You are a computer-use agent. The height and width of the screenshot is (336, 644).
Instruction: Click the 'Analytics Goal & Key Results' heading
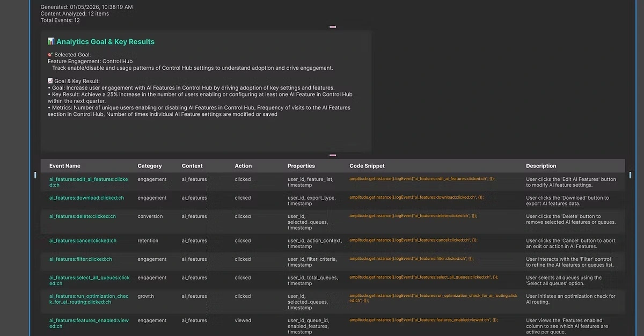[x=105, y=41]
